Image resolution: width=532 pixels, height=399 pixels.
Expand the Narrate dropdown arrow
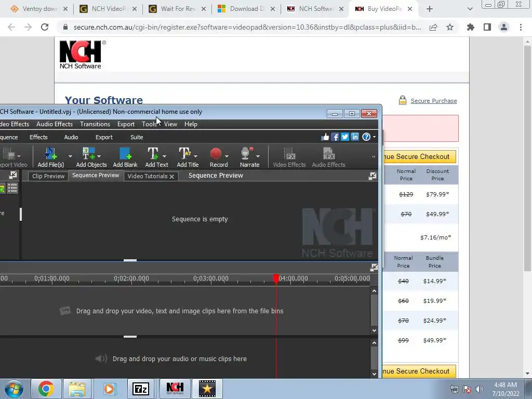pos(258,156)
